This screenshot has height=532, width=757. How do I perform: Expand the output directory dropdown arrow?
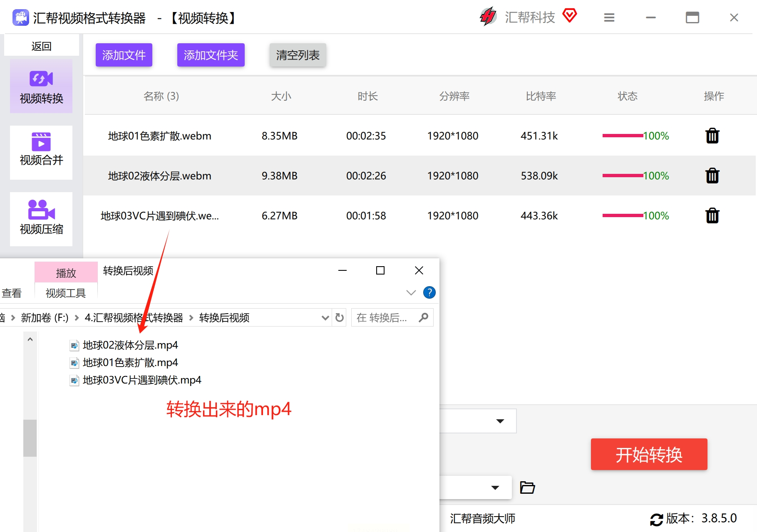tap(495, 487)
